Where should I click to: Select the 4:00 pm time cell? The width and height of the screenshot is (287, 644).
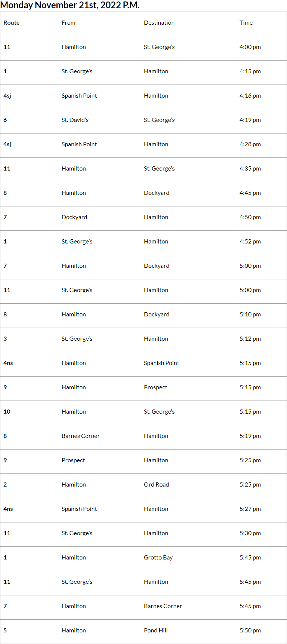coord(250,47)
